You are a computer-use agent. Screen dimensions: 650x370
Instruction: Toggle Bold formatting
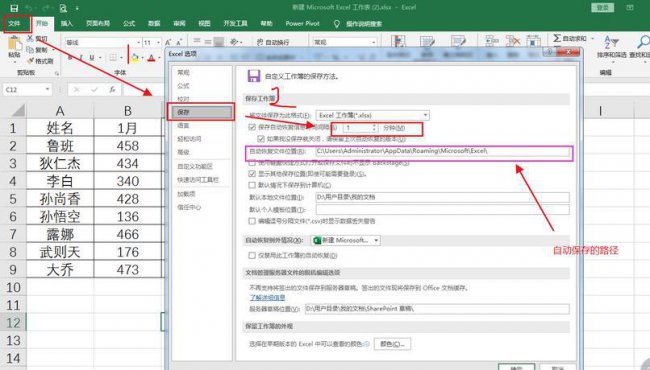click(70, 58)
